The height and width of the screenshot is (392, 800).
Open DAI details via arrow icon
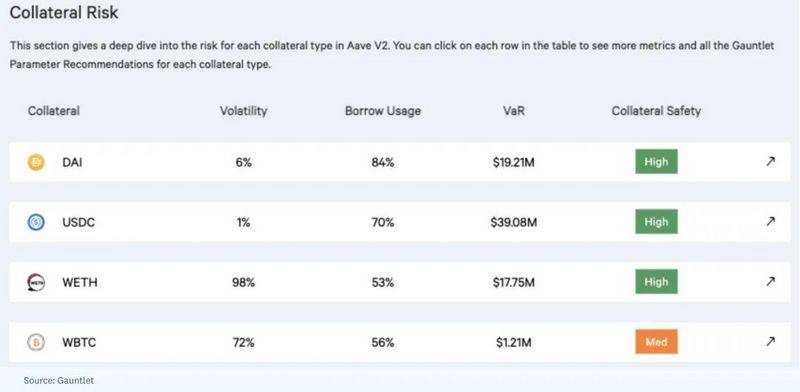[x=770, y=162]
